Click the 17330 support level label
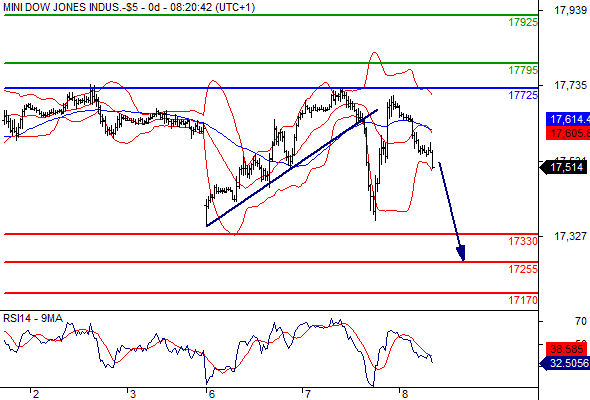This screenshot has width=590, height=400. click(523, 241)
